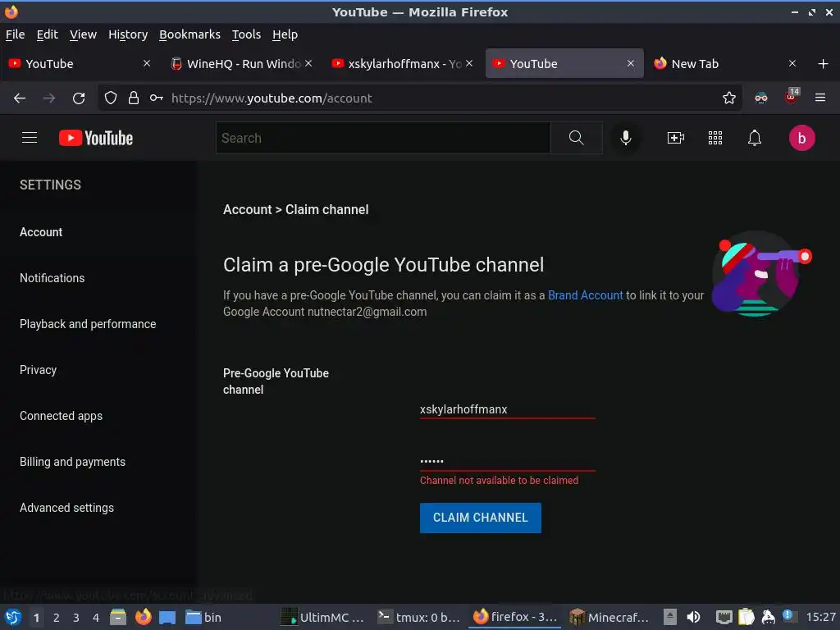Screen dimensions: 840x630
Task: Open the History menu
Action: pyautogui.click(x=127, y=34)
